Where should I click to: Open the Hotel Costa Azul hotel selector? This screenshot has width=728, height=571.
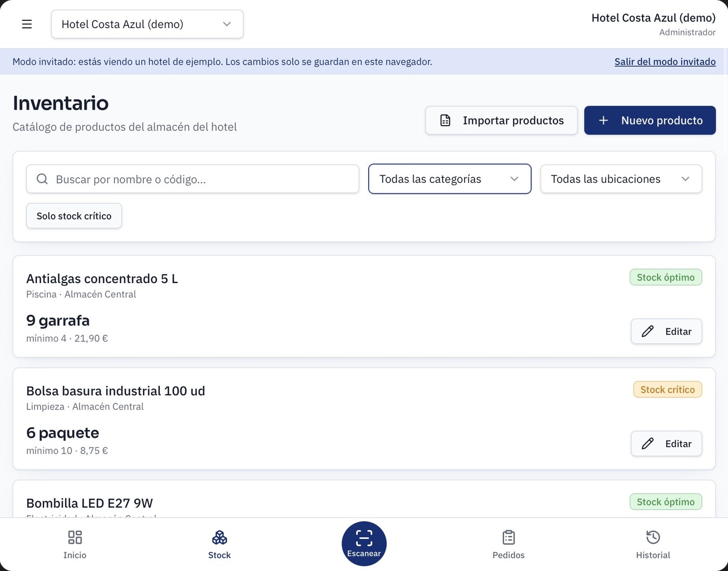147,24
